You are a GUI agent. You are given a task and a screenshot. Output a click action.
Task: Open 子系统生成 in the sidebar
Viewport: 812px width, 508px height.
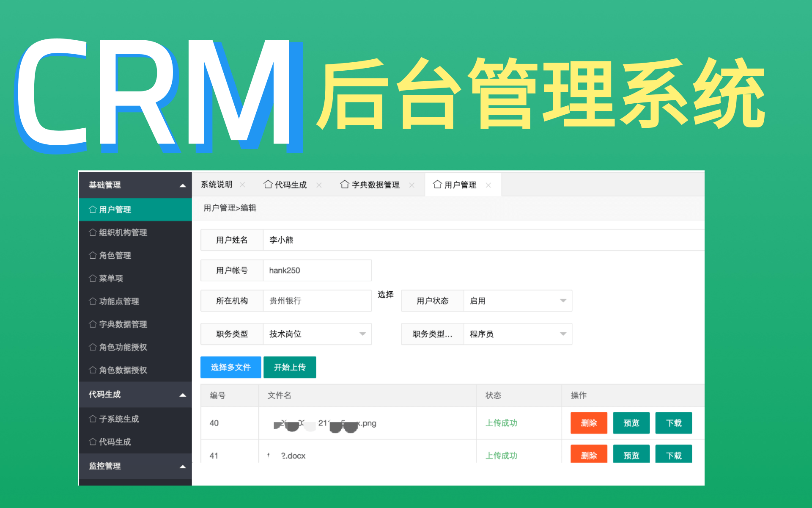[135, 419]
